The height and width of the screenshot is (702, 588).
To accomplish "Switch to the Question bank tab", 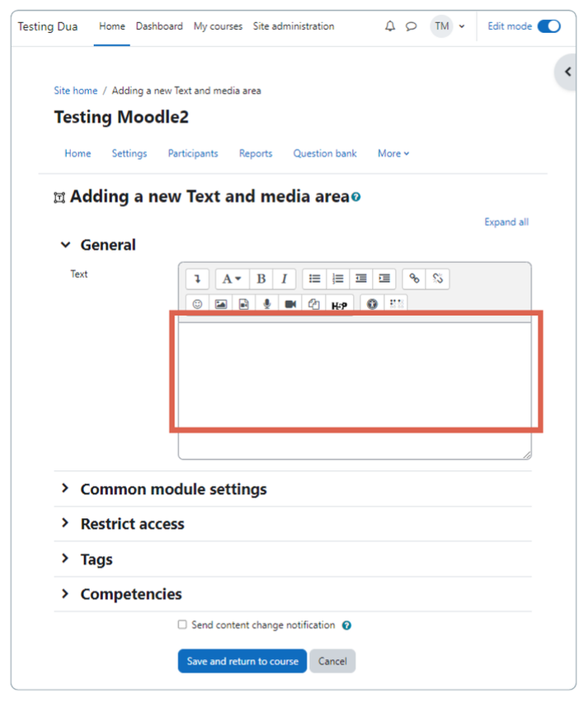I will click(324, 153).
